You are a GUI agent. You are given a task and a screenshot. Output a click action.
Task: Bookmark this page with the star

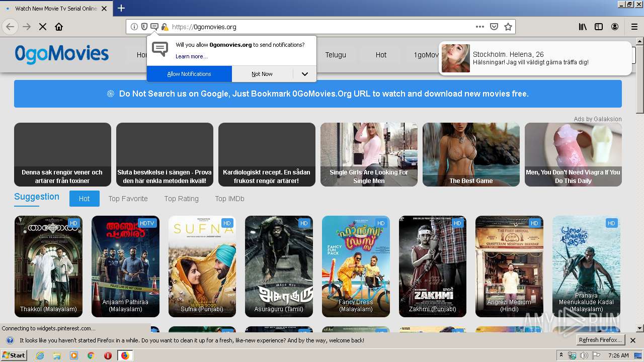[508, 27]
